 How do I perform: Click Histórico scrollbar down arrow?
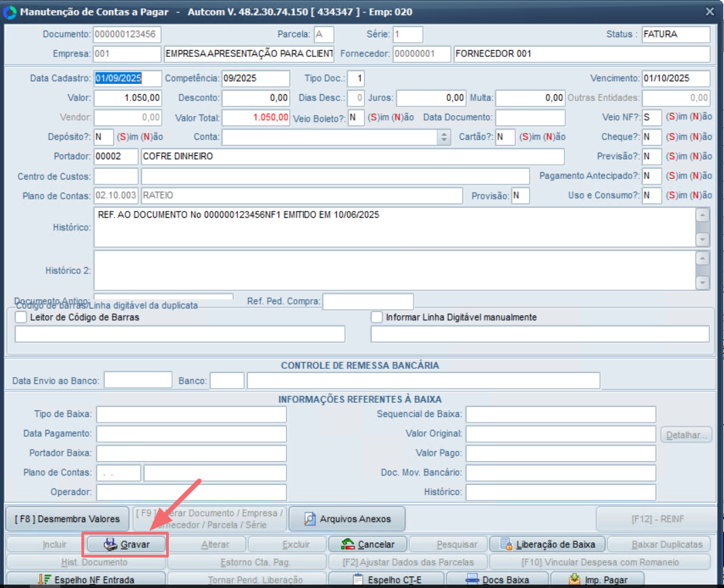point(702,239)
